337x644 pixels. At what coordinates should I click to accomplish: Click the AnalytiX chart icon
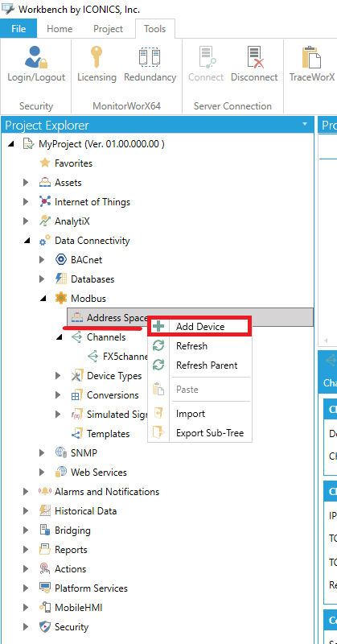[x=44, y=221]
